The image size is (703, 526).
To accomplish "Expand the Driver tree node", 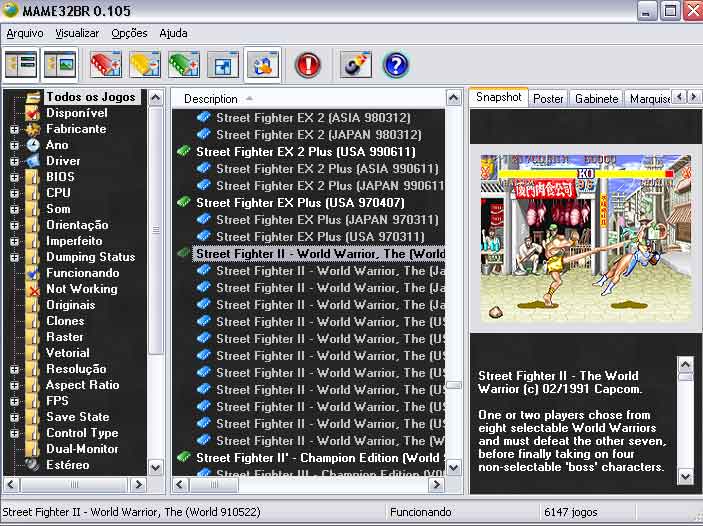I will (14, 161).
